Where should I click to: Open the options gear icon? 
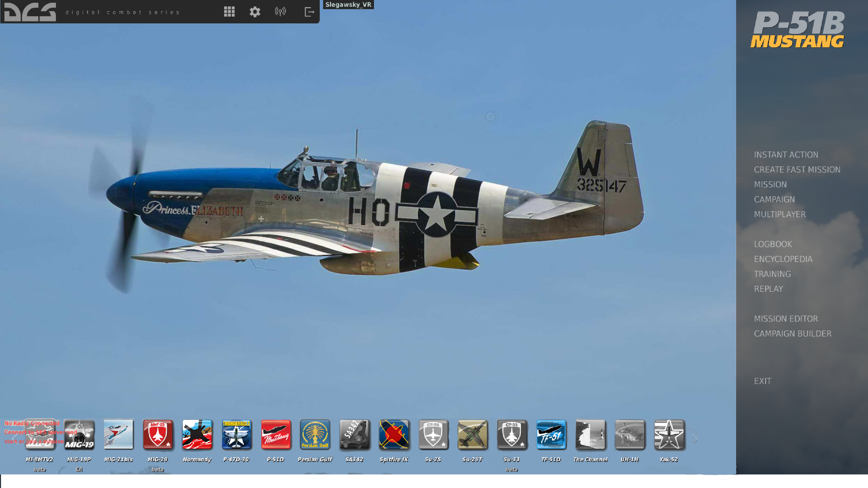click(x=255, y=12)
